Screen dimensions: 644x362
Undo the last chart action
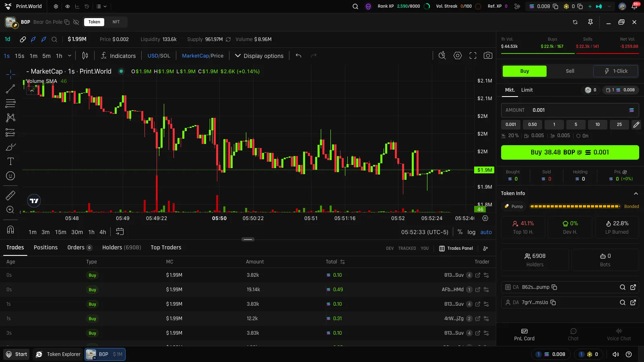pyautogui.click(x=298, y=56)
